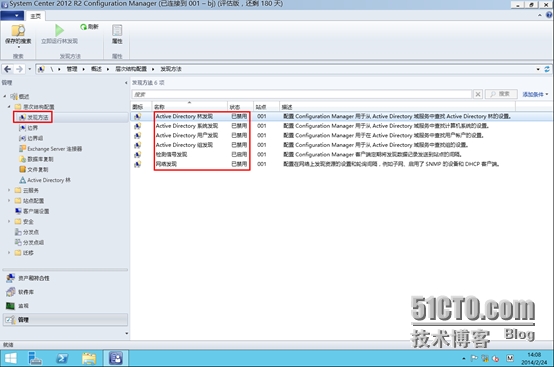The width and height of the screenshot is (554, 367).
Task: Go back with the navigation arrow
Action: coord(7,69)
